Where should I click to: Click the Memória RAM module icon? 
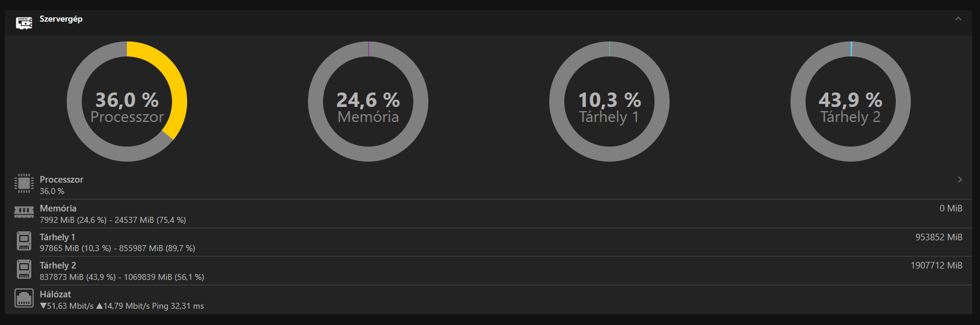[24, 212]
